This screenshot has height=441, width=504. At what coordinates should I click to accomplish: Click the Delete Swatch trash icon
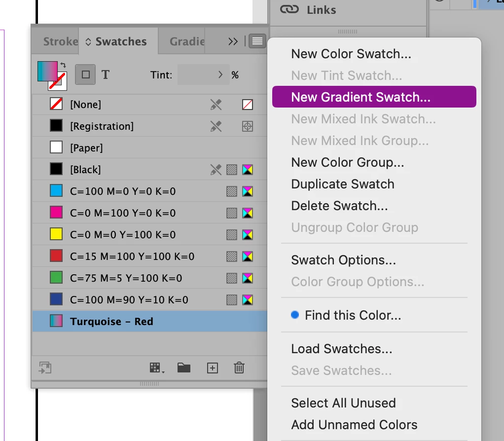click(x=239, y=367)
